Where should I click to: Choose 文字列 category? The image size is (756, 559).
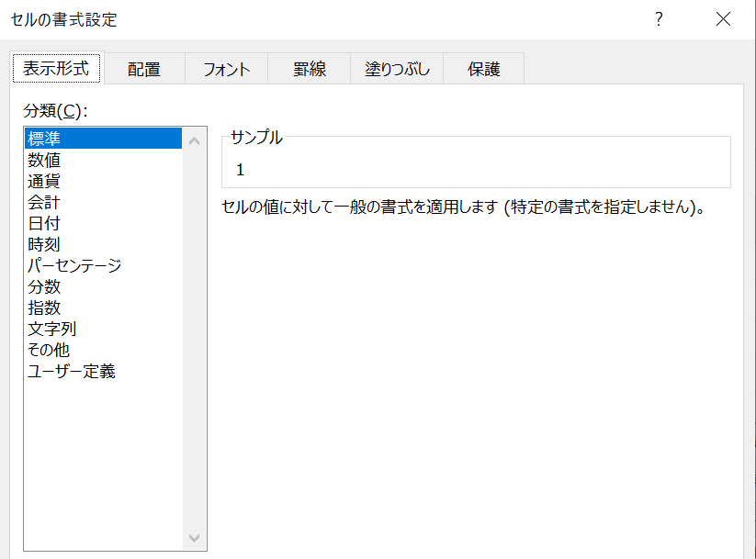point(103,329)
